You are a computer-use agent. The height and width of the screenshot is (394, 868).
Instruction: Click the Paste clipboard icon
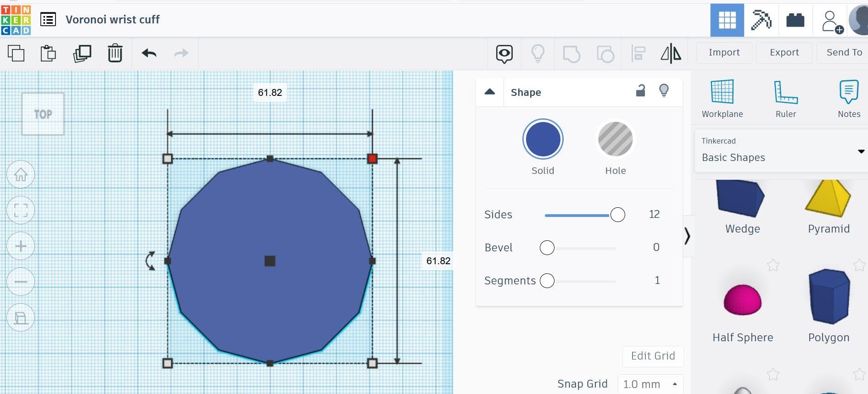tap(48, 53)
